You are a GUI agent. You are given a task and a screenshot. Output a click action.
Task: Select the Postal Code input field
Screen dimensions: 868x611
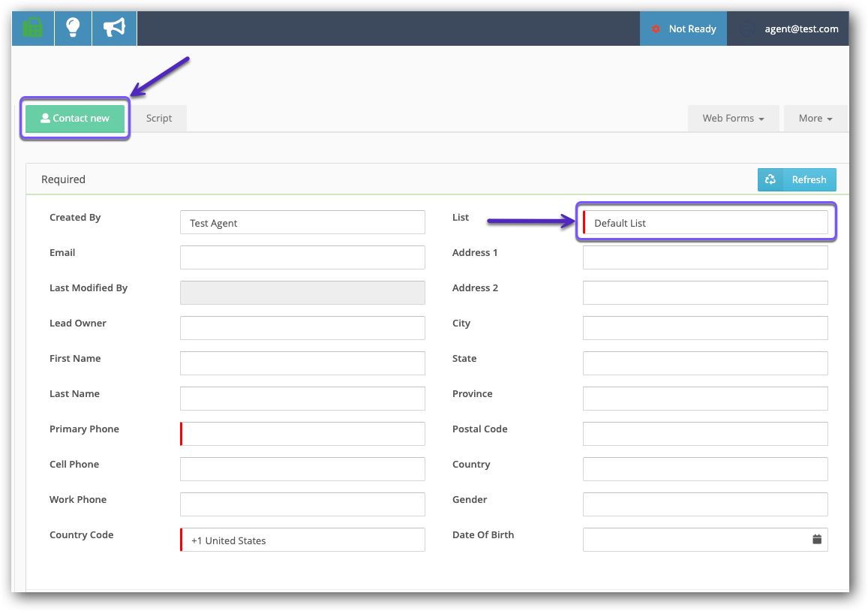[705, 434]
